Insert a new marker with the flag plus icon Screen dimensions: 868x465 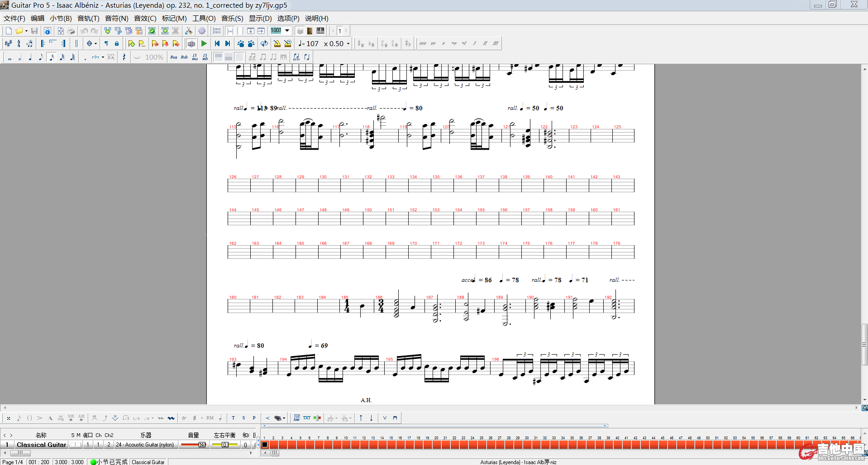click(131, 43)
